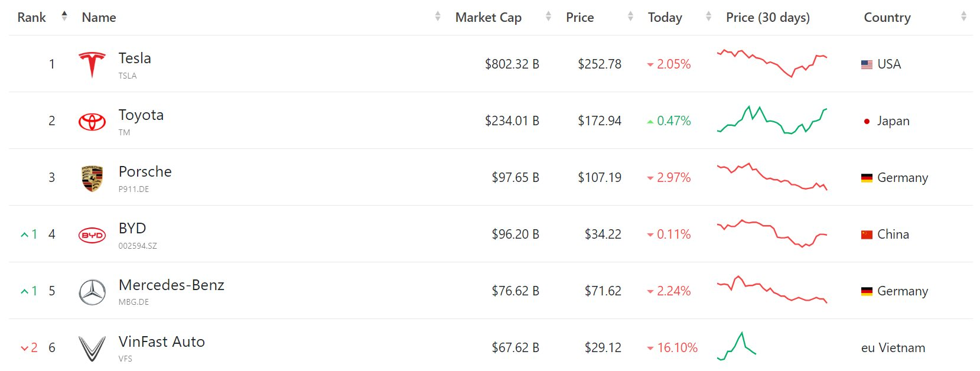Sort the table by Rank
Screen dimensions: 980x371
tap(64, 17)
